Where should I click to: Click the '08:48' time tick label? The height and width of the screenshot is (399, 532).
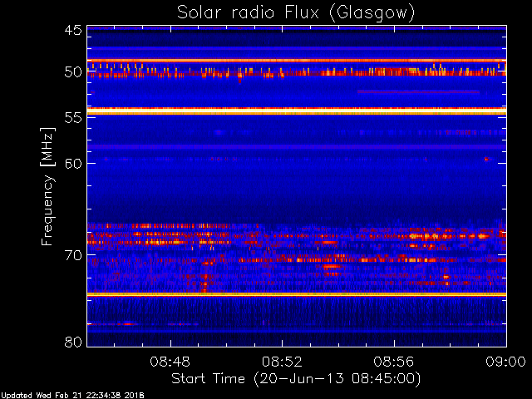(170, 362)
